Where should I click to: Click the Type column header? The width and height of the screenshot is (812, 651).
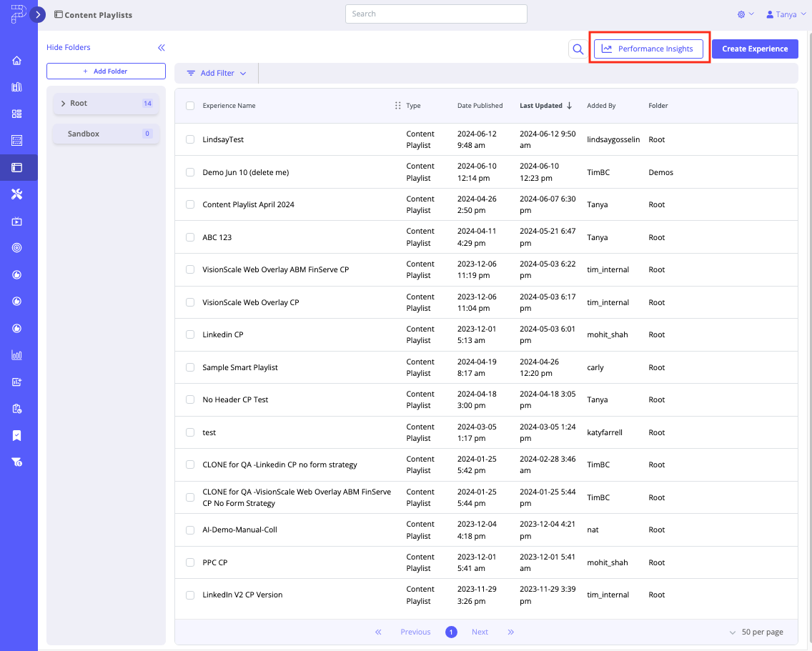(x=413, y=106)
